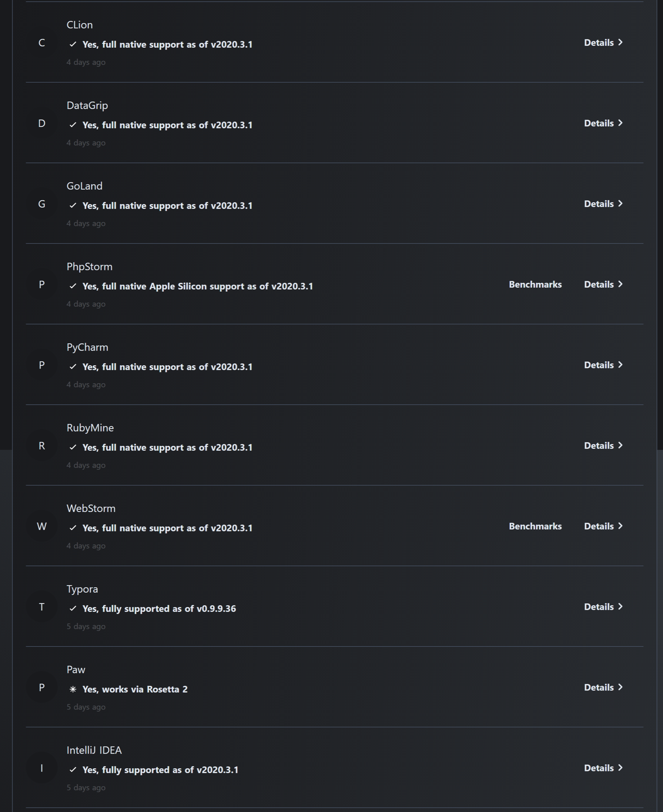View WebStorm Benchmarks
Screen dimensions: 663x812
(x=535, y=526)
